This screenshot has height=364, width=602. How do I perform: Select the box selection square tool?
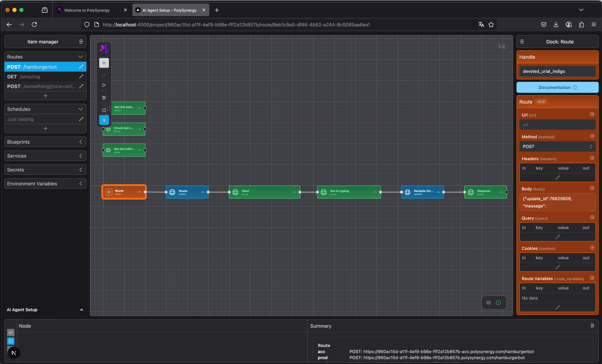point(104,110)
